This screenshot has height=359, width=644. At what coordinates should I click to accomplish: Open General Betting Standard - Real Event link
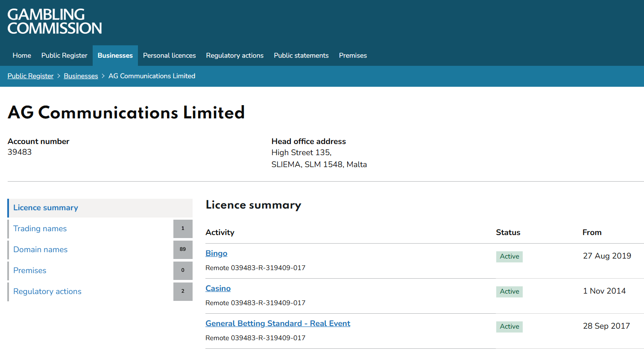pyautogui.click(x=278, y=324)
